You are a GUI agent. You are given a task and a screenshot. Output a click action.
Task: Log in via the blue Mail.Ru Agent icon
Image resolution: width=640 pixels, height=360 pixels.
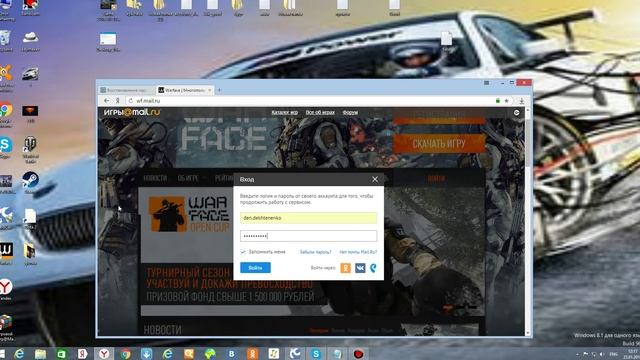click(x=373, y=268)
